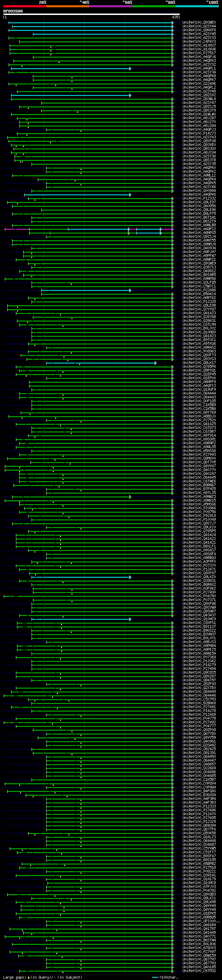Screen dimensions: 222x980
Task: Click the label UniRef100_A8HPG5
Action: click(x=199, y=233)
